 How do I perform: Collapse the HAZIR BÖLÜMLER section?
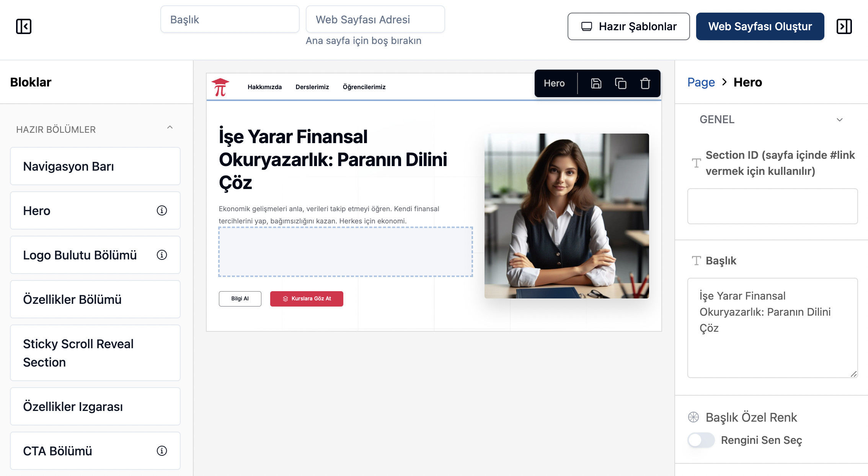170,127
